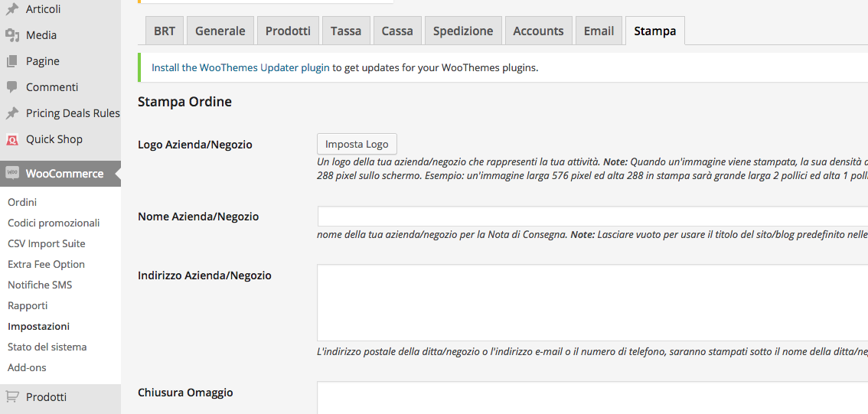Click the WooCommerce logo icon
The image size is (868, 414).
click(12, 174)
